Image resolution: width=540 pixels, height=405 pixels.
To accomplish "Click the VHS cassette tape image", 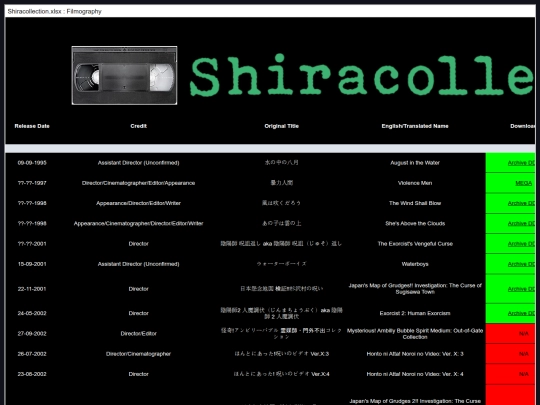I will pos(124,75).
